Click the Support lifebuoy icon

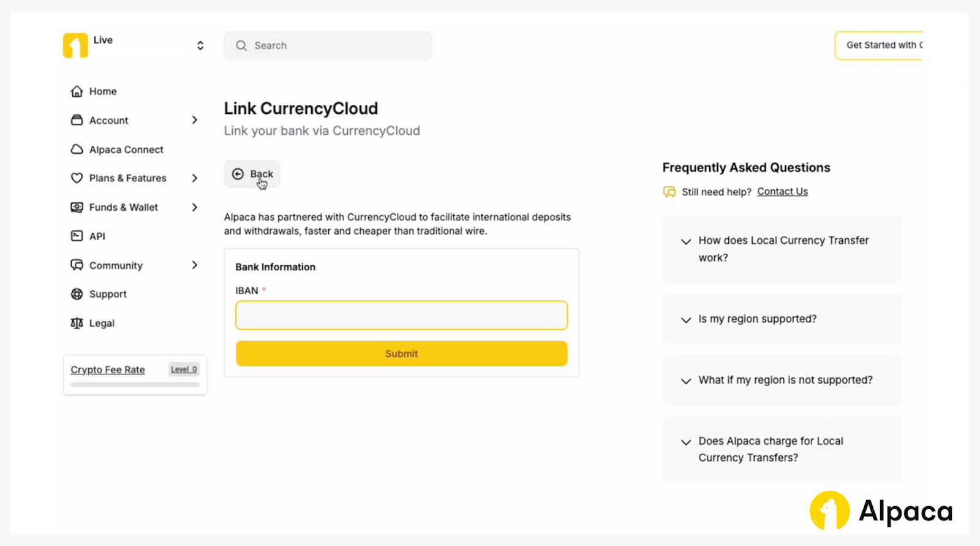(x=77, y=294)
